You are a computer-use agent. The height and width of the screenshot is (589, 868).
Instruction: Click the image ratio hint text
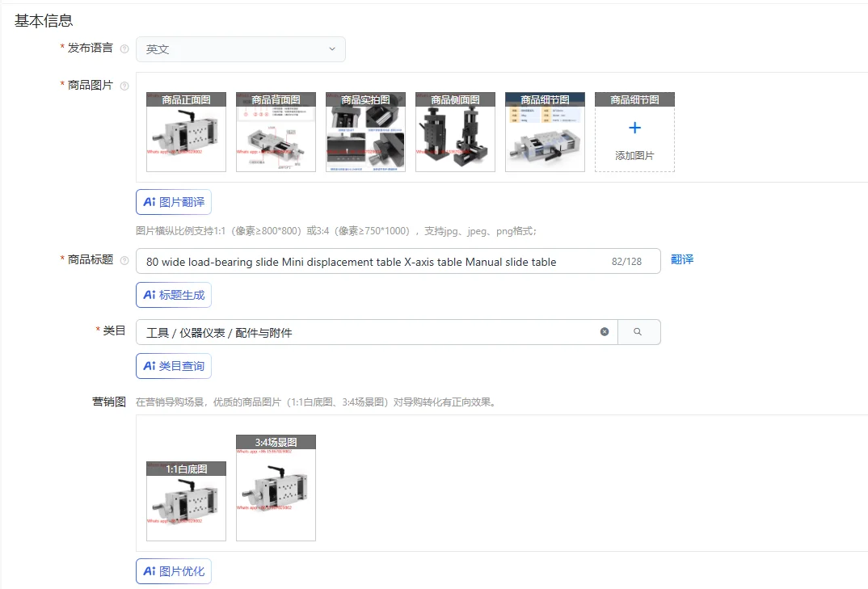[336, 231]
